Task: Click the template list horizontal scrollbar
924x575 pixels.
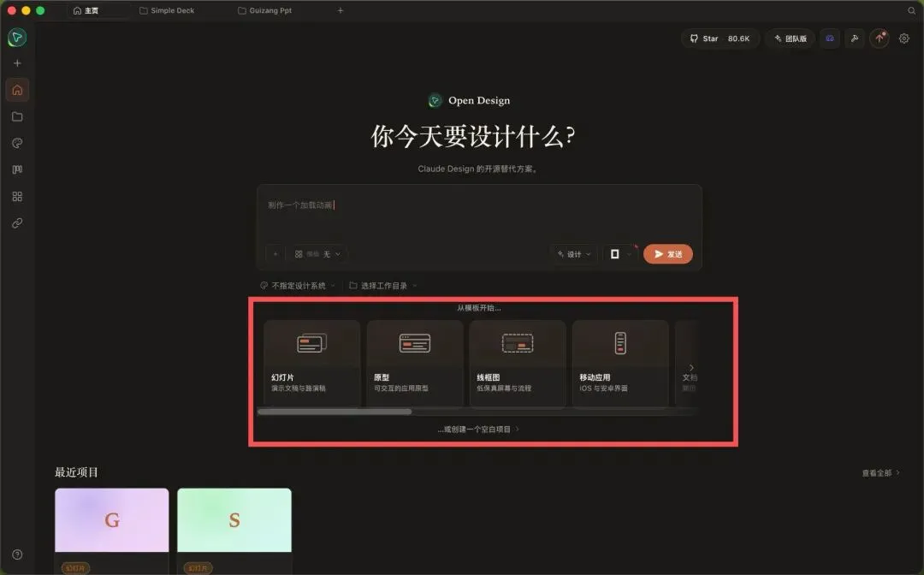Action: (335, 412)
